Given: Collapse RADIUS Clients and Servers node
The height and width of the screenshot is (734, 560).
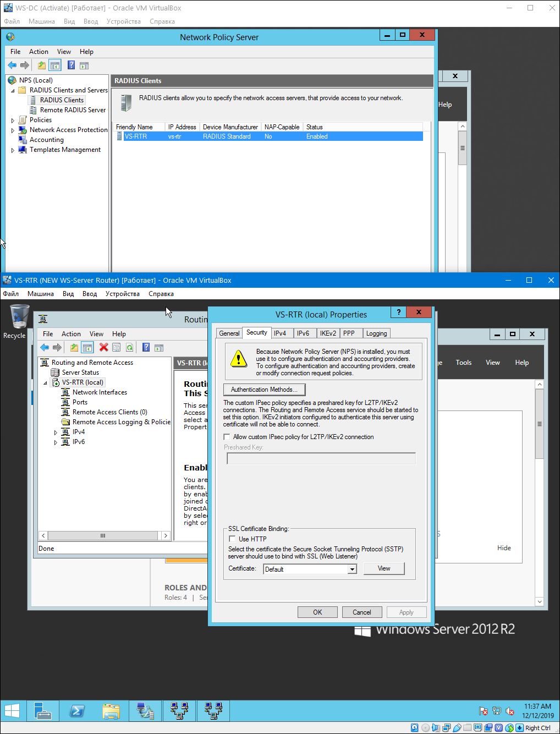Looking at the screenshot, I should [13, 90].
